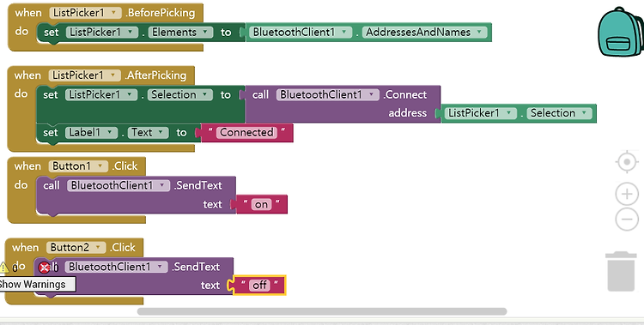Open Selection dropdown in the address slot
This screenshot has width=644, height=325.
(559, 113)
